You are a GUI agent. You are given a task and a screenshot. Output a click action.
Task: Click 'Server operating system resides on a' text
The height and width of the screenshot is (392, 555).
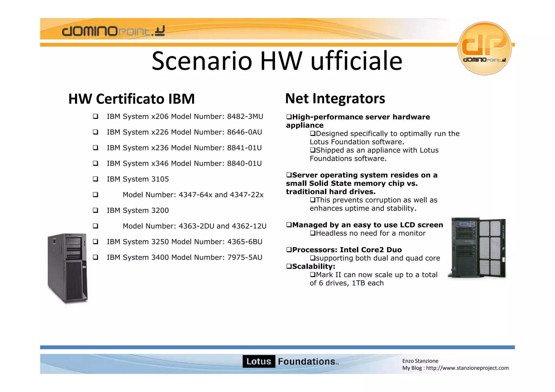click(365, 175)
